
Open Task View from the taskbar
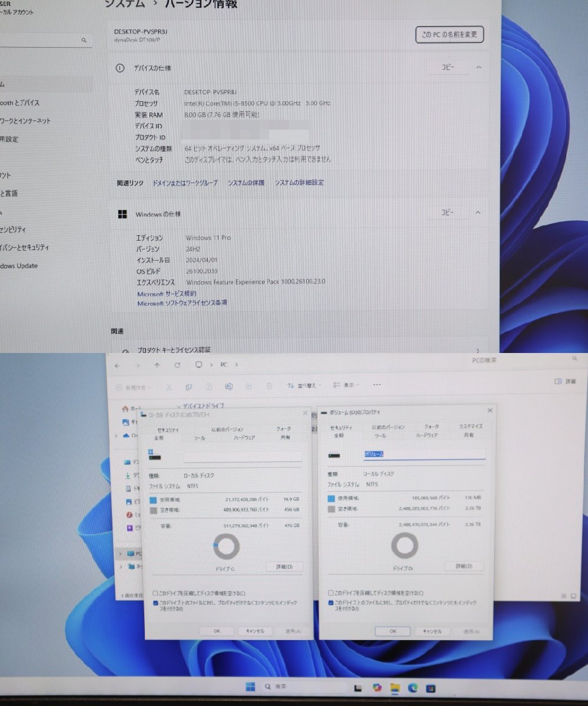[358, 688]
